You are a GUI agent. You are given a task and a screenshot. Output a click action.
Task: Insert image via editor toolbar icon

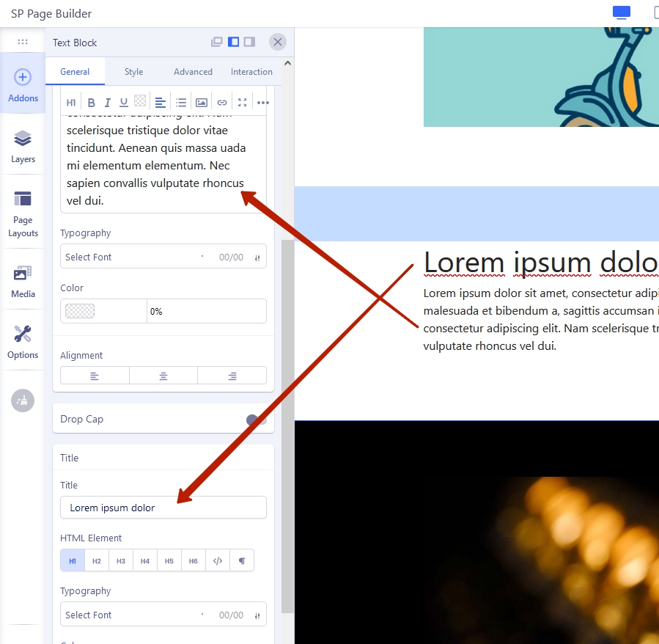coord(202,103)
